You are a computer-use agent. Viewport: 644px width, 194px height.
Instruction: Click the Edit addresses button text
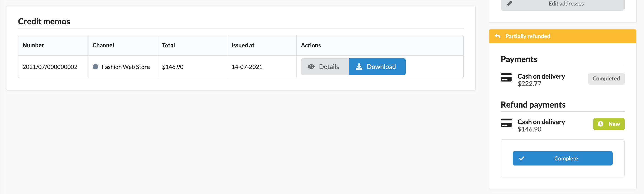click(566, 3)
